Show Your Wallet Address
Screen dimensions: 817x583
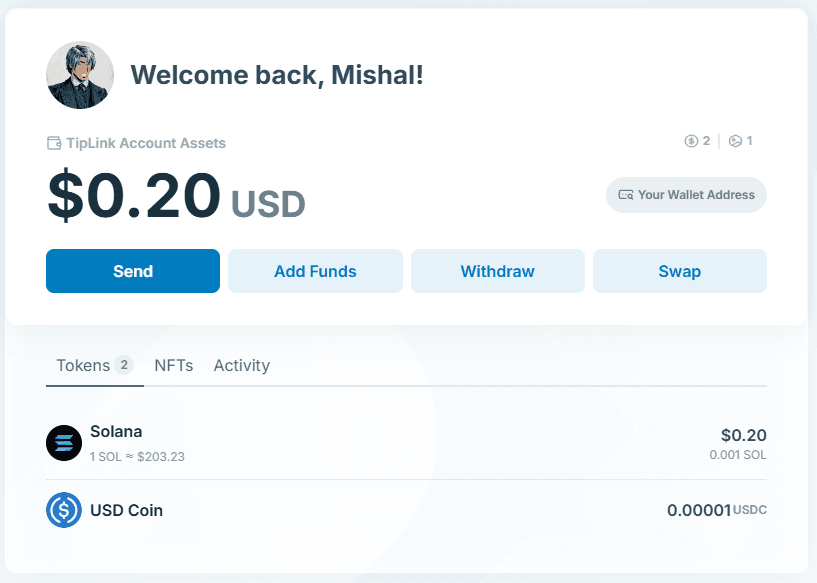pyautogui.click(x=686, y=195)
